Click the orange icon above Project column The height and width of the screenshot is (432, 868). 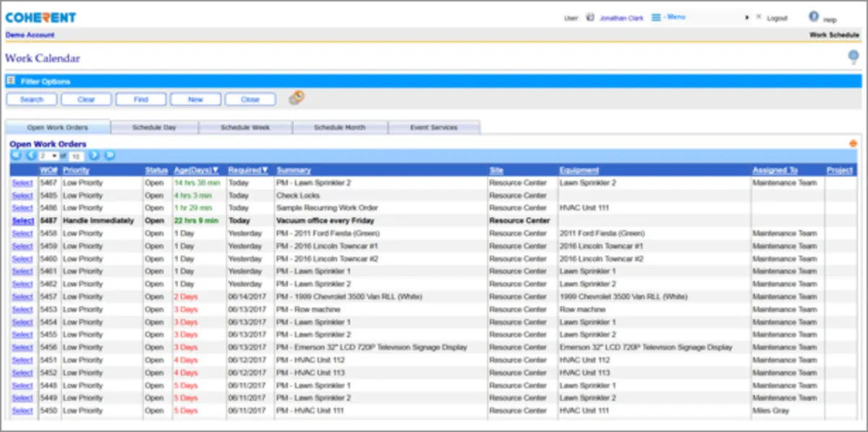tap(853, 144)
